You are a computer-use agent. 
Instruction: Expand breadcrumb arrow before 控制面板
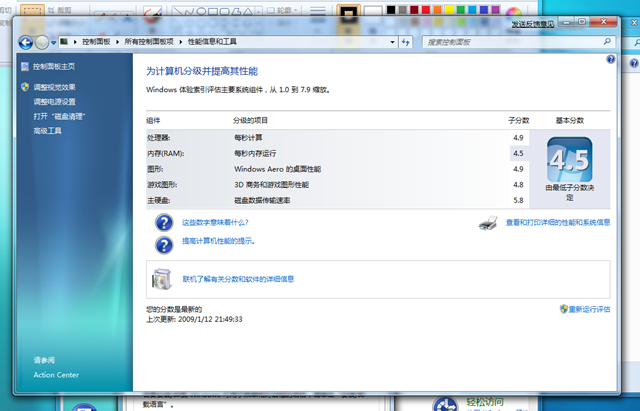(75, 42)
